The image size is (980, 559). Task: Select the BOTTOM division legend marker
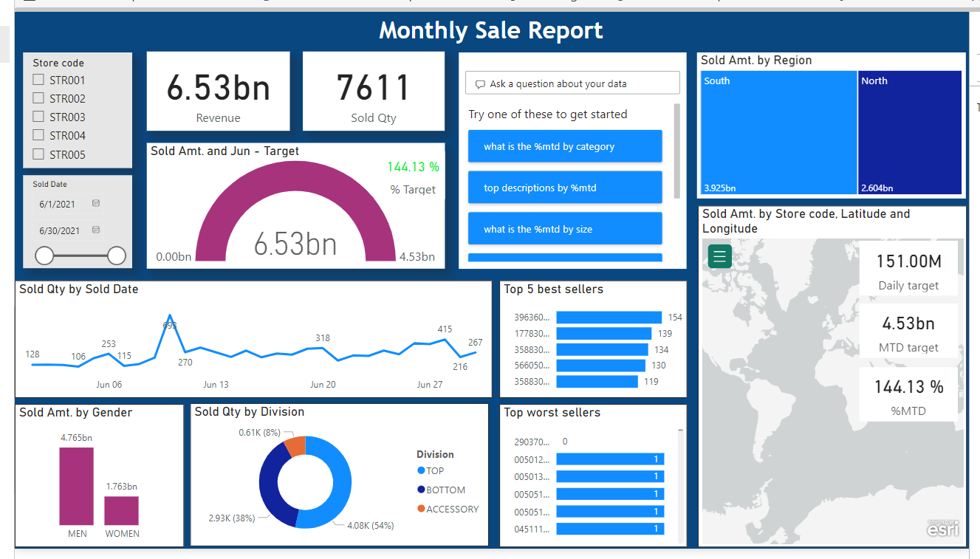pyautogui.click(x=421, y=490)
